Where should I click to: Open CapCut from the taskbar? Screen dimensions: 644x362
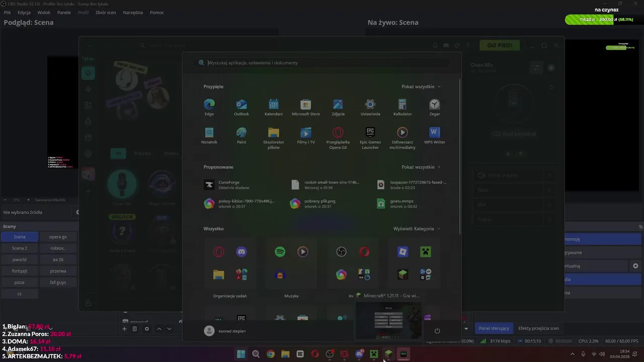[x=300, y=354]
